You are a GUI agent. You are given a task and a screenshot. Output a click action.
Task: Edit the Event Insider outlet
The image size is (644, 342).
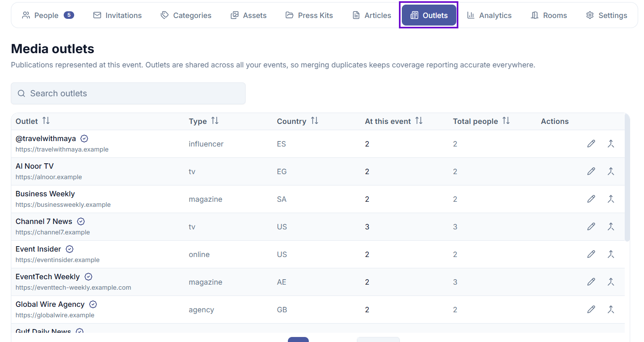tap(591, 255)
